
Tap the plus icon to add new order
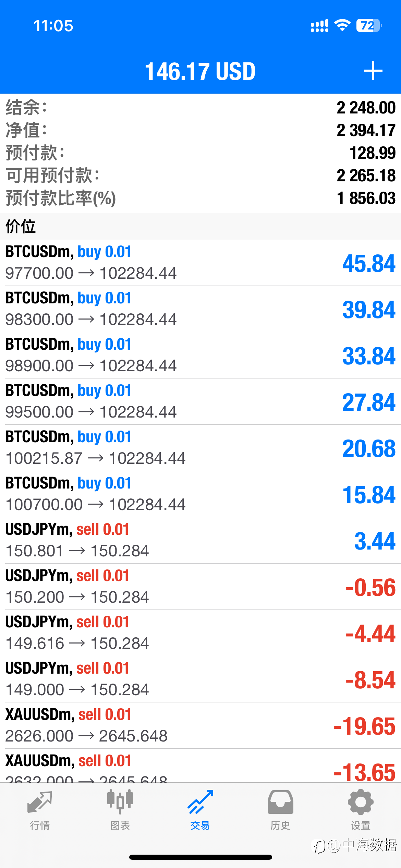(x=373, y=71)
